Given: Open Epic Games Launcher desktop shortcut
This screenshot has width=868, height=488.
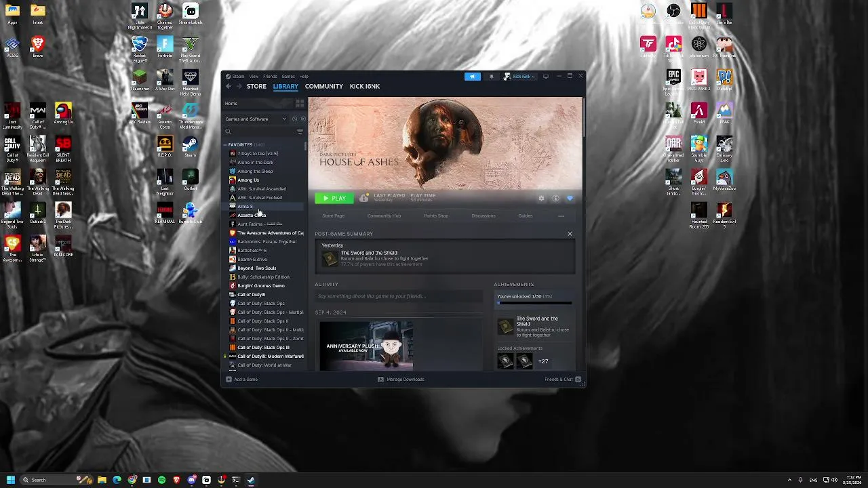Looking at the screenshot, I should point(673,80).
